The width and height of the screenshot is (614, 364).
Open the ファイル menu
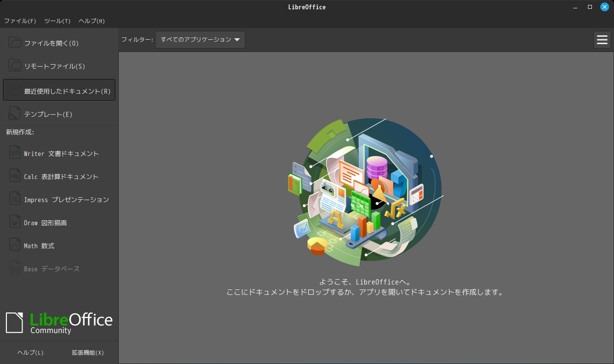tap(20, 21)
